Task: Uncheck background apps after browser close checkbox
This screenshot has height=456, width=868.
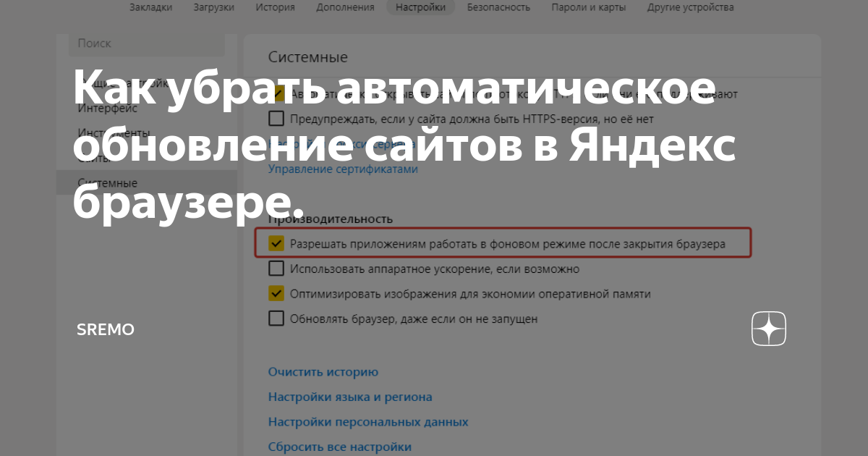Action: tap(276, 244)
